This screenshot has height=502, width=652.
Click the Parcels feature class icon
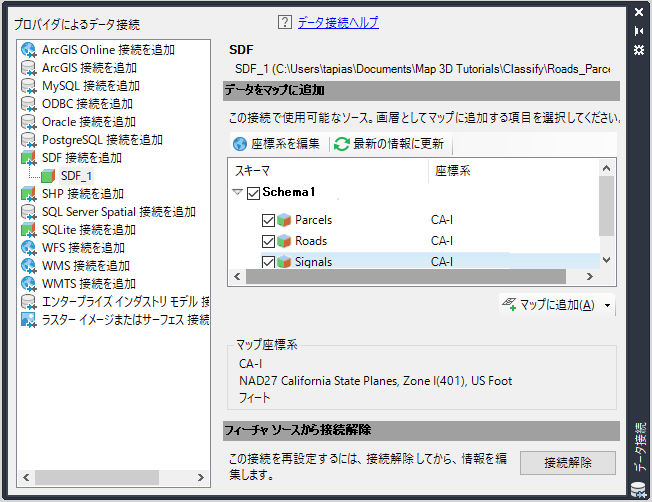point(284,220)
